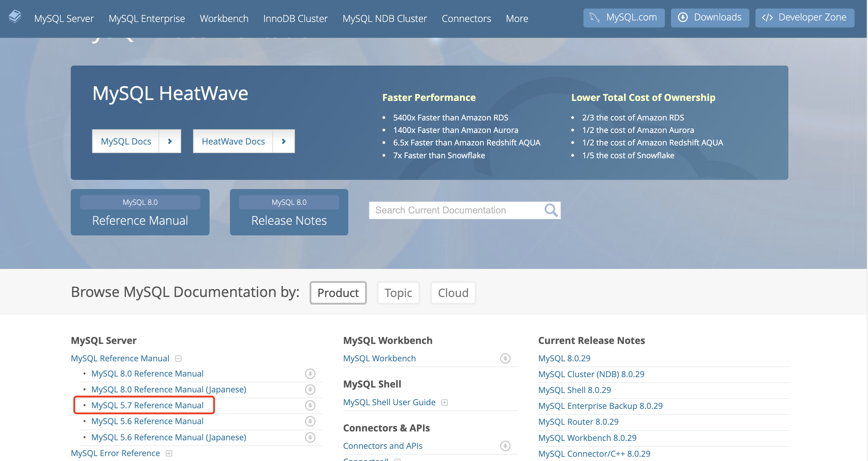Go to MySQL.com button
This screenshot has width=868, height=461.
(x=624, y=17)
